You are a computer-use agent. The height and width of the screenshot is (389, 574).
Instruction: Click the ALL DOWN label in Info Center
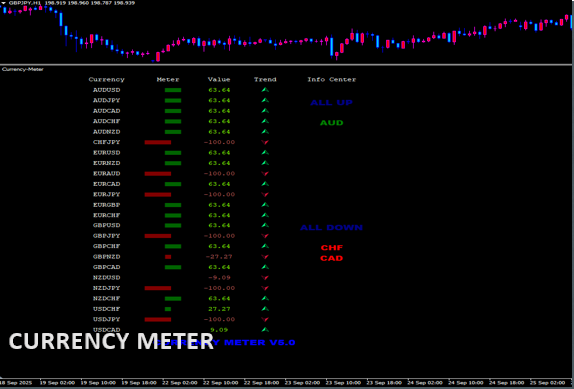(332, 228)
